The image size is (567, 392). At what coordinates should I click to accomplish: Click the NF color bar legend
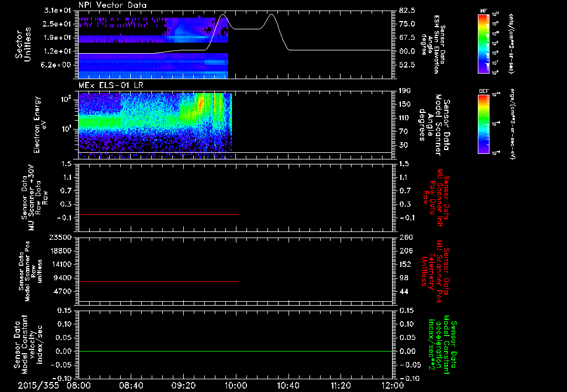click(484, 43)
